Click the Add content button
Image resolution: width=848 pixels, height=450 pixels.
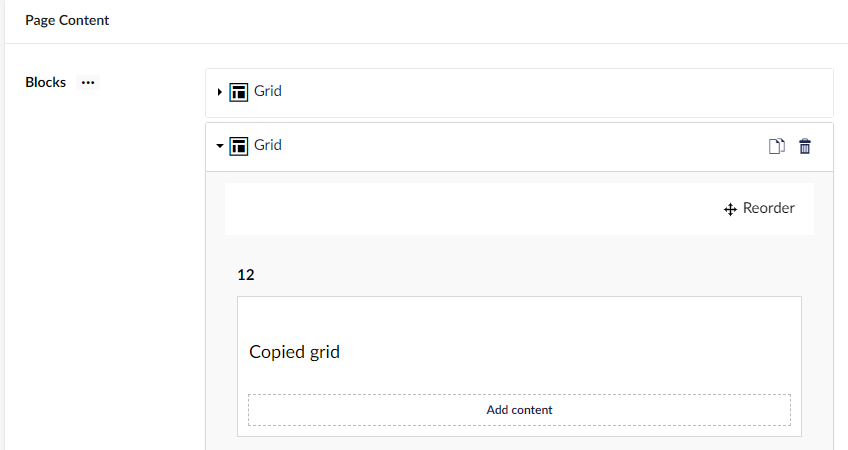519,410
